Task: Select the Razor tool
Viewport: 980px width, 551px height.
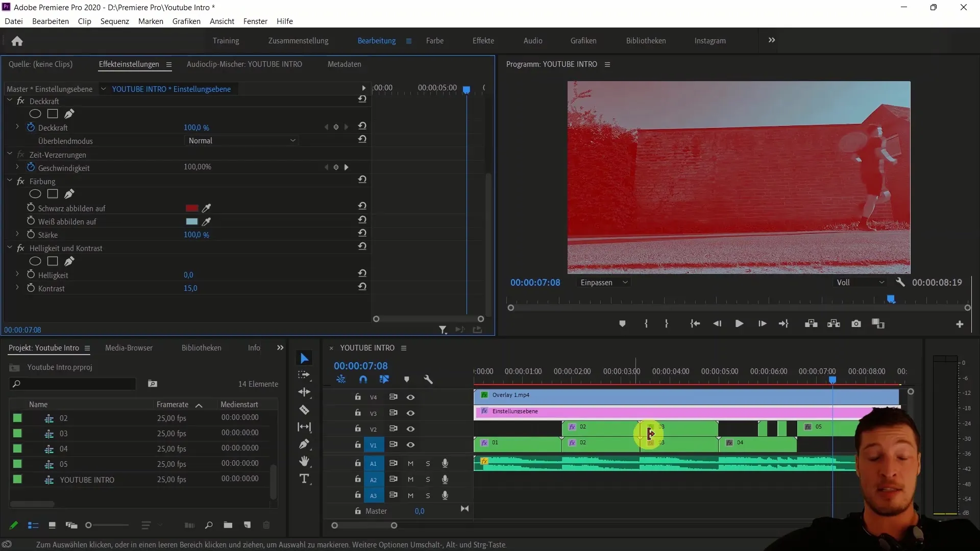Action: point(304,410)
